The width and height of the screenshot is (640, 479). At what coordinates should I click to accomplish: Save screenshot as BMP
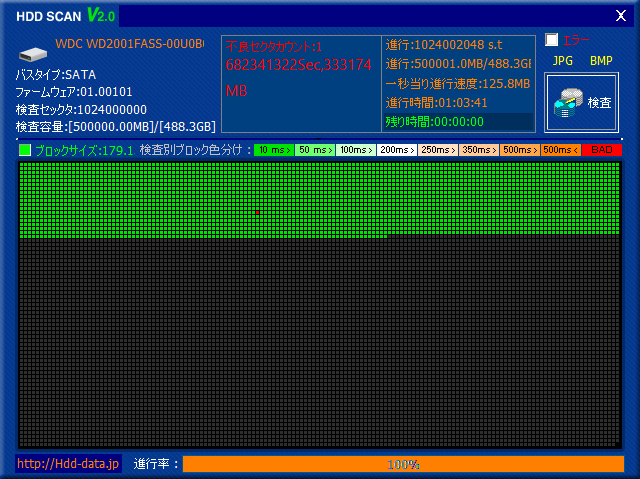(x=601, y=61)
